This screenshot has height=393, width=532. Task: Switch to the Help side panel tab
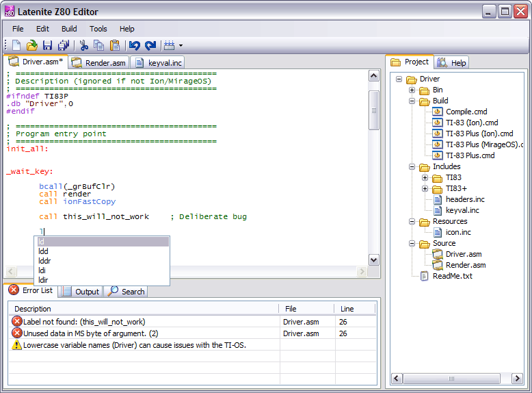[x=451, y=63]
